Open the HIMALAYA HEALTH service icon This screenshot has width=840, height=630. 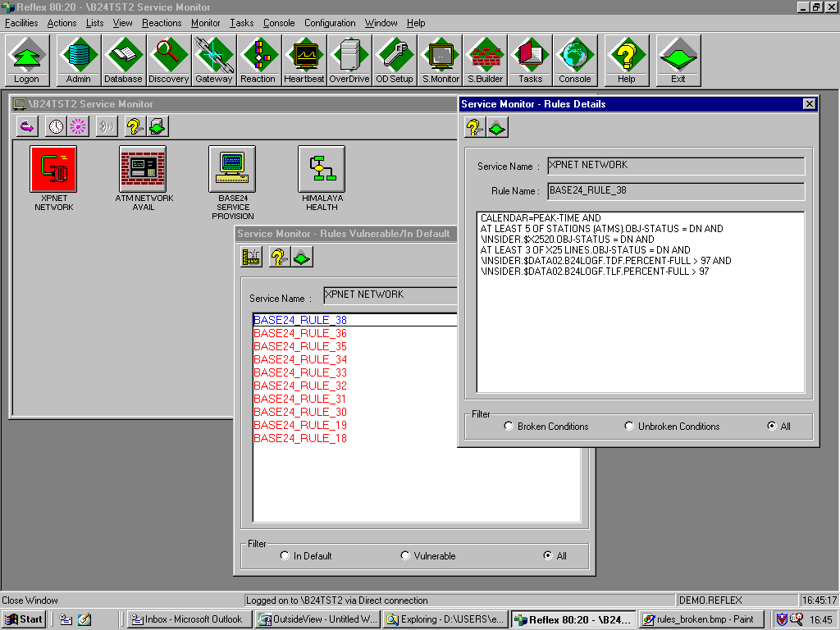click(x=321, y=169)
